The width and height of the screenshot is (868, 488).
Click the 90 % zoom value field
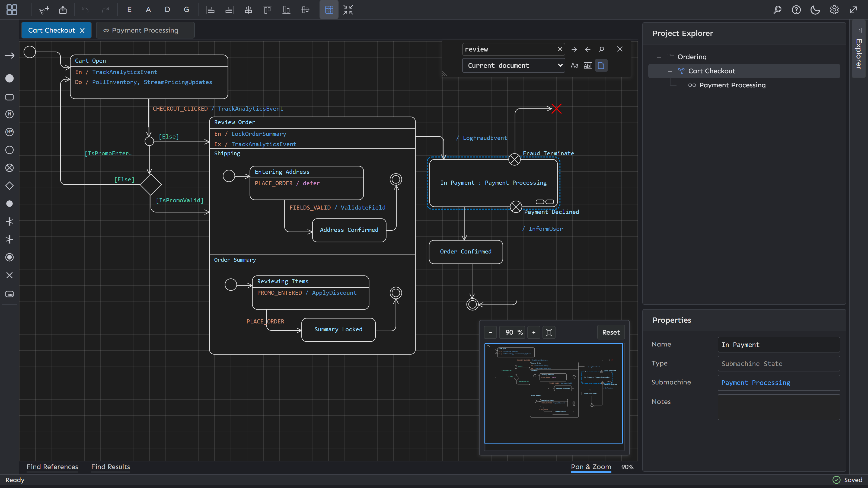(512, 332)
